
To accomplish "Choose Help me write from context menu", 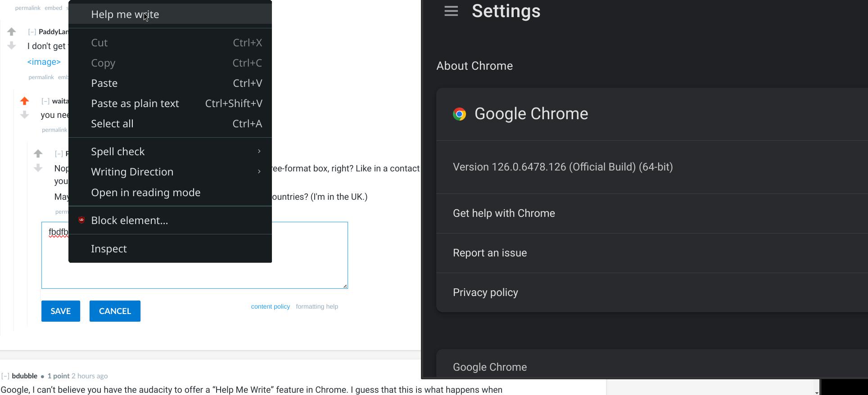I will click(x=170, y=14).
